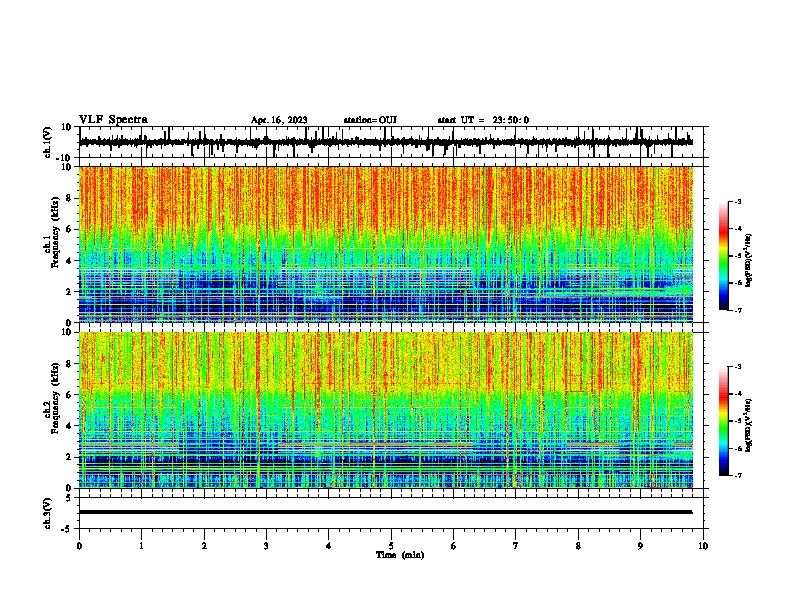Click the time axis tick label "5"
Image resolution: width=792 pixels, height=612 pixels.
tap(391, 546)
